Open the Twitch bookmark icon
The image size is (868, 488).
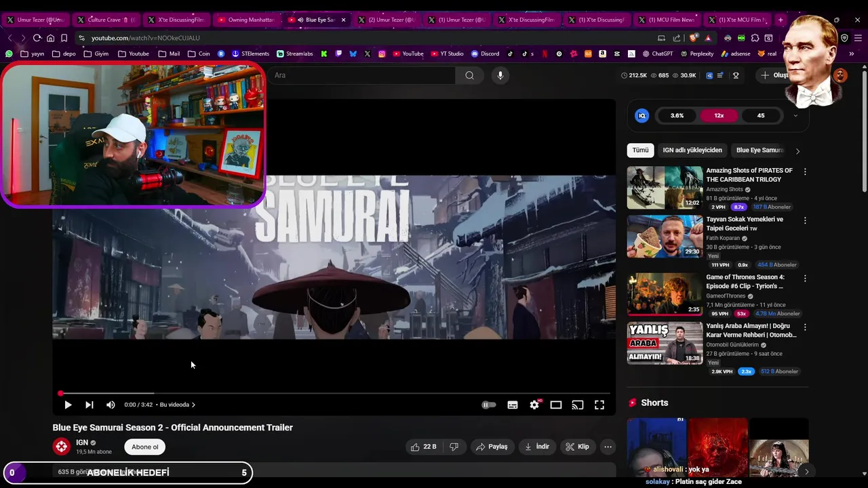pyautogui.click(x=338, y=54)
